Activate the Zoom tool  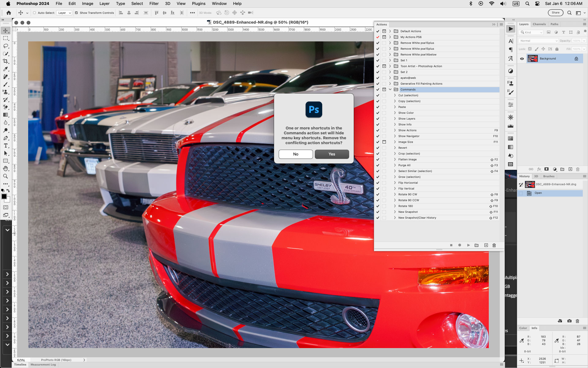(5, 176)
